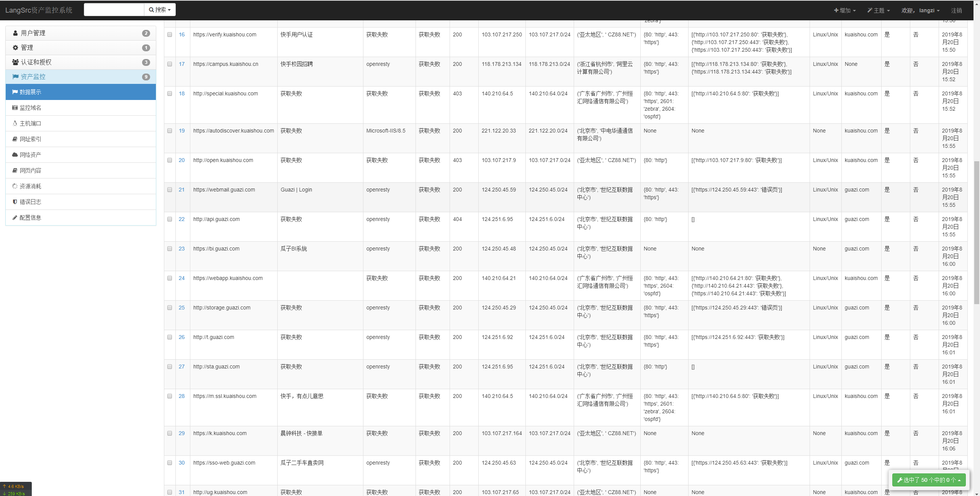Click the pencil icon beside 配置信息
Screen dimensions: 980x496
click(x=15, y=218)
